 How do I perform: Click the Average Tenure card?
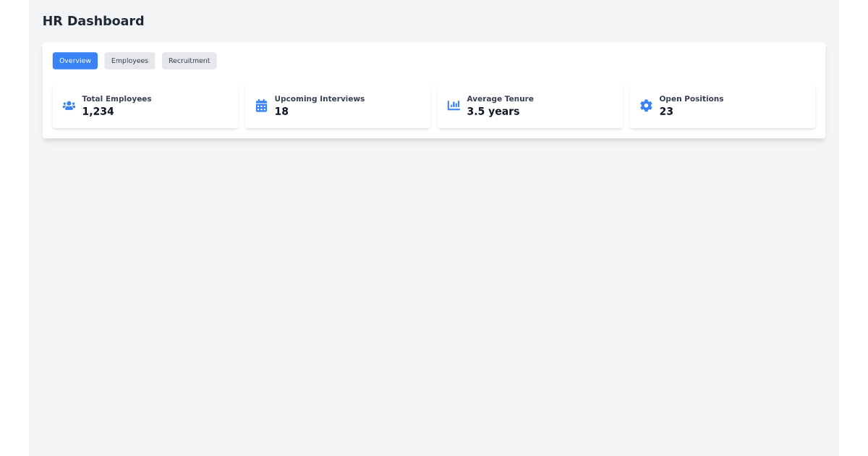coord(530,106)
